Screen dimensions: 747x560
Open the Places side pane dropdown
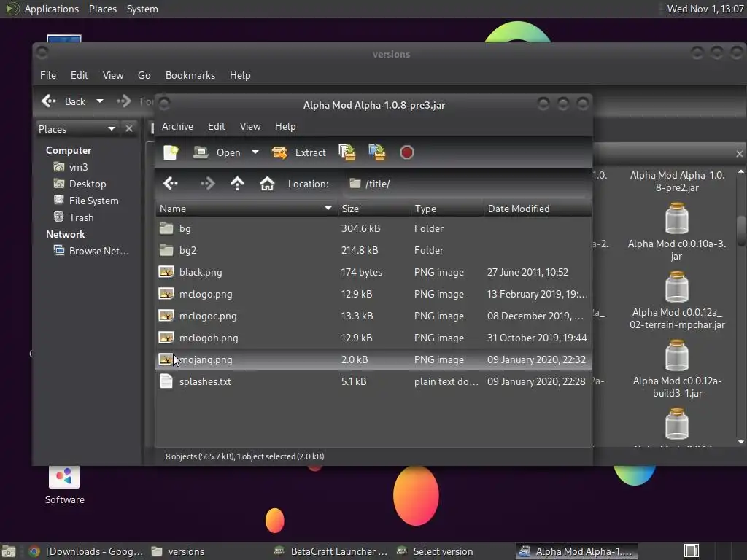tap(77, 129)
